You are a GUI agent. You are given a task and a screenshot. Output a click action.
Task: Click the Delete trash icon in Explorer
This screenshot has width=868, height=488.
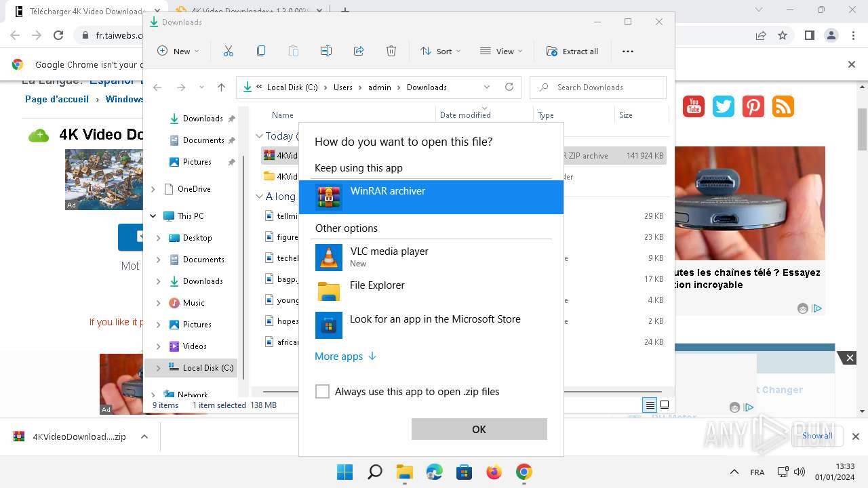[391, 51]
